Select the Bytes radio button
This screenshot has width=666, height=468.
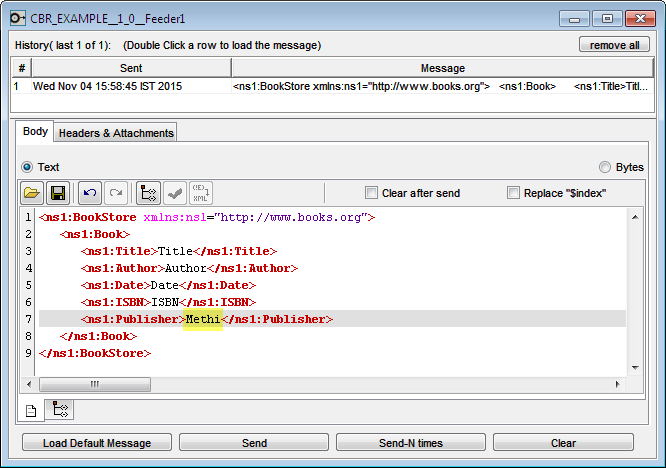[605, 167]
